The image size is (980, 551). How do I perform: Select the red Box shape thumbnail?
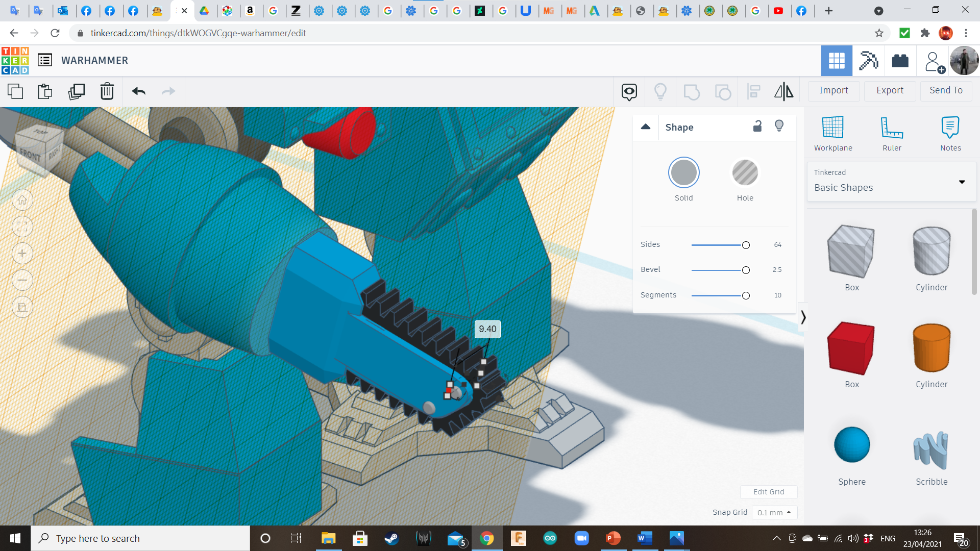(x=851, y=348)
